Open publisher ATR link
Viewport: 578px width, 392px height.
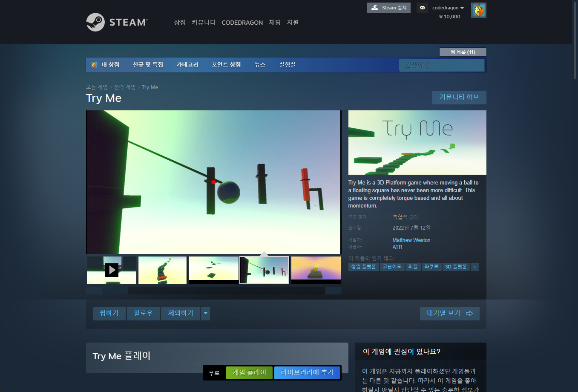397,247
